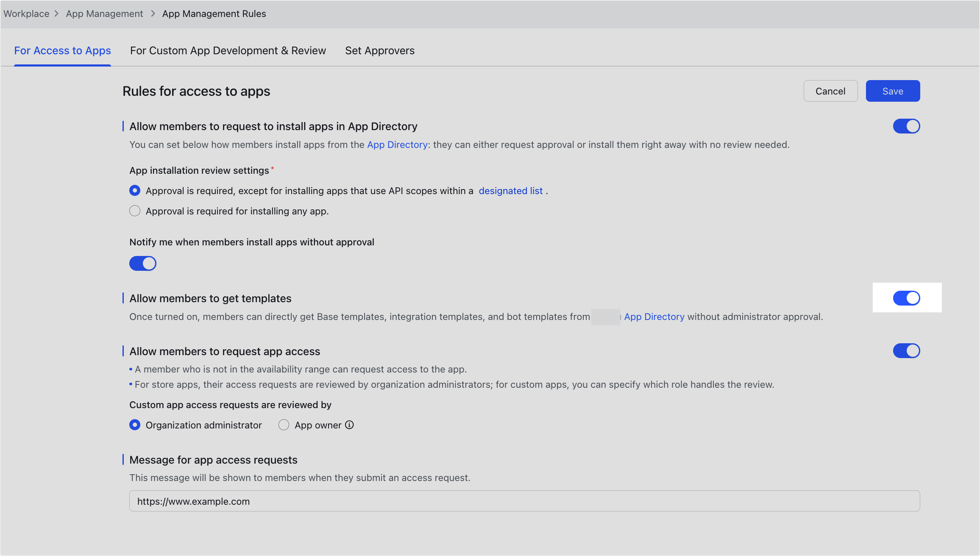Click the info icon beside App owner
The width and height of the screenshot is (980, 556).
[349, 425]
